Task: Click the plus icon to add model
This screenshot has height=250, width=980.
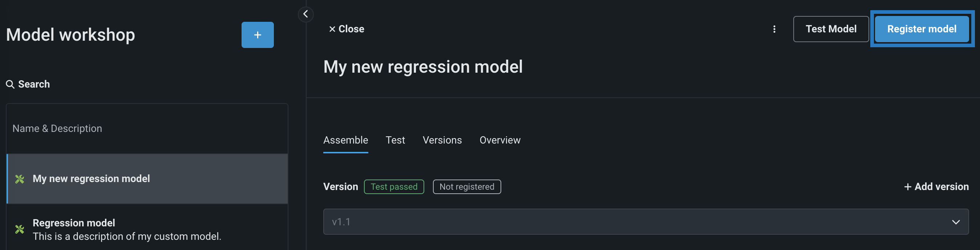Action: click(257, 35)
